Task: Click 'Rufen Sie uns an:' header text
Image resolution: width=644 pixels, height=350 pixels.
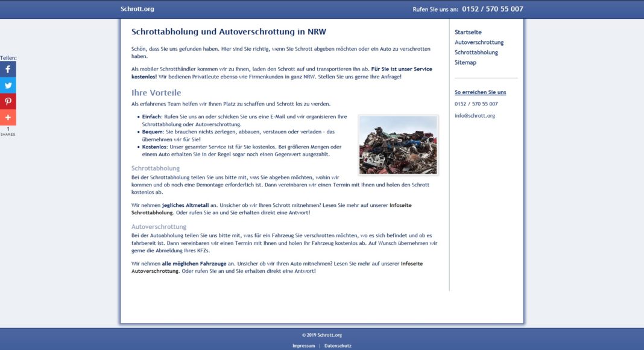Action: pos(435,9)
